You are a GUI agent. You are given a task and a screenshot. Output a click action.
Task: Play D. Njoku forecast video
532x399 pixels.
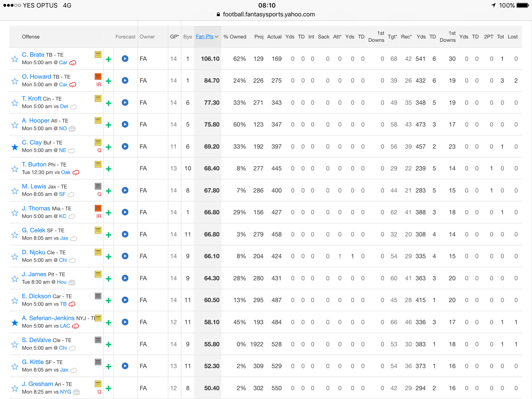click(x=125, y=256)
